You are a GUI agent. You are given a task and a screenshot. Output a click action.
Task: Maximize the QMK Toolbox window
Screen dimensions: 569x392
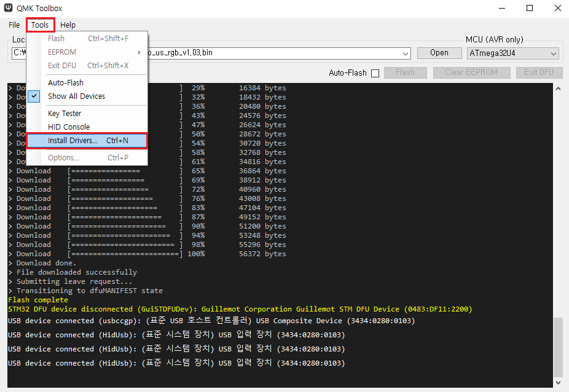pos(530,8)
